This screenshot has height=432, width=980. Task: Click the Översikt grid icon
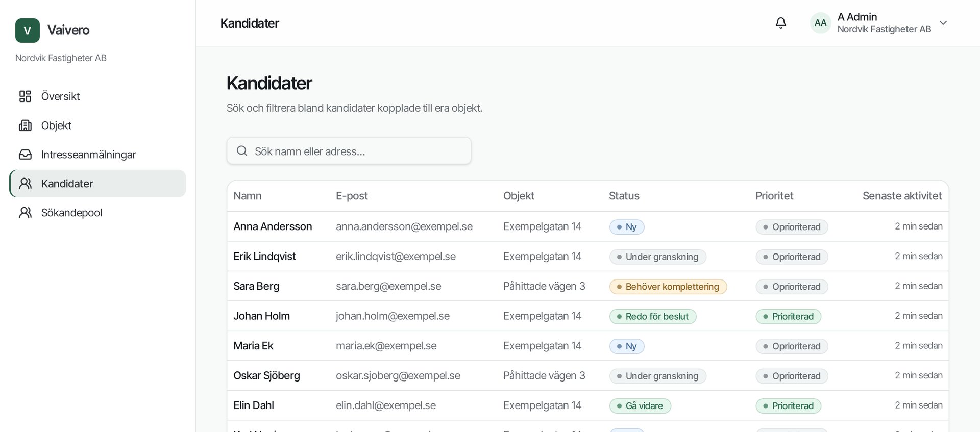point(25,96)
